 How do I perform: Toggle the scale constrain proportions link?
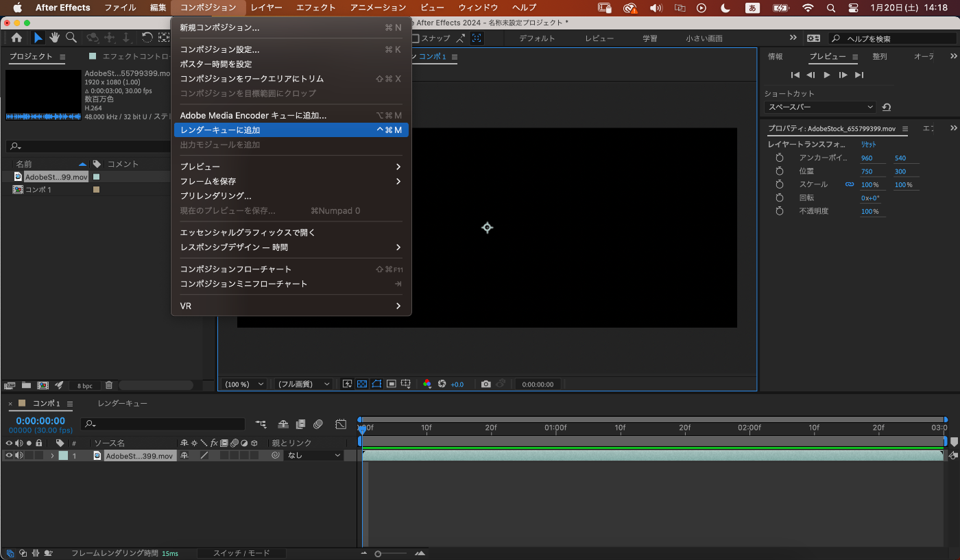click(x=850, y=184)
